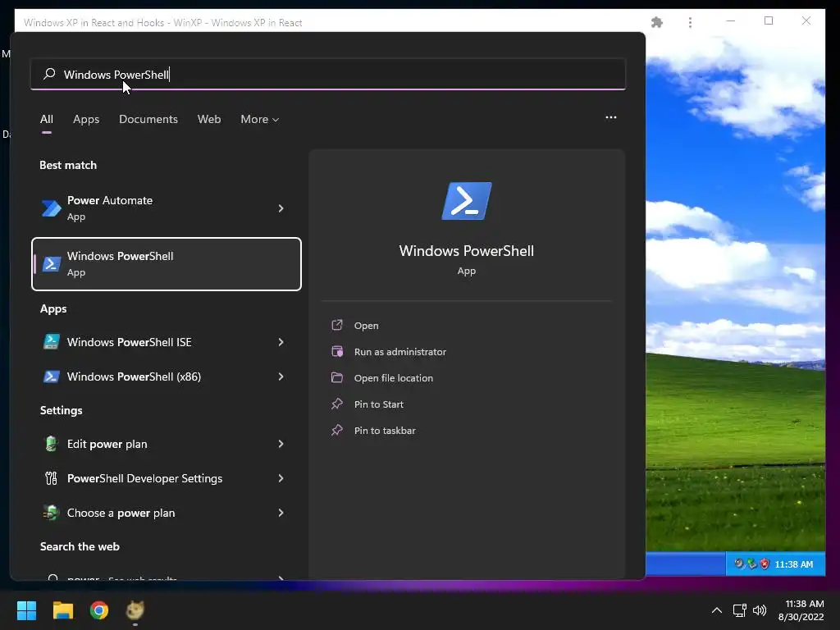Image resolution: width=840 pixels, height=630 pixels.
Task: Click the Windows PowerShell (x86) icon
Action: (x=52, y=377)
